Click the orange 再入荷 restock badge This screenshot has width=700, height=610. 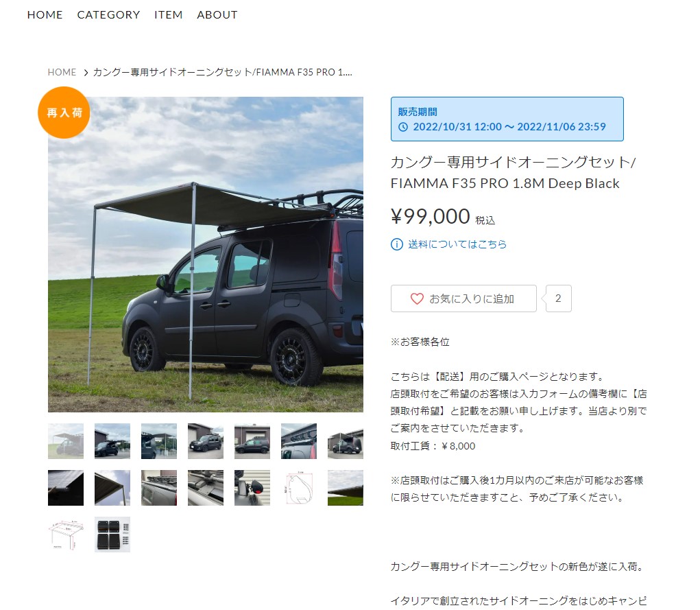click(x=64, y=113)
